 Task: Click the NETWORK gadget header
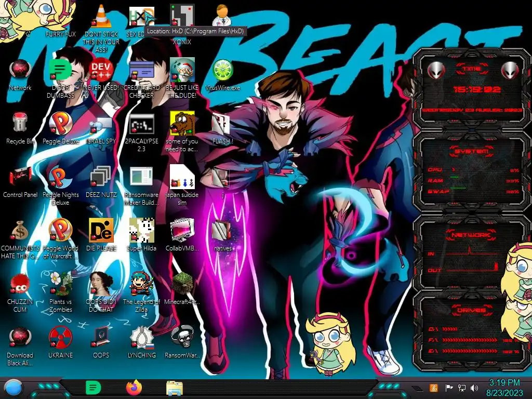471,235
